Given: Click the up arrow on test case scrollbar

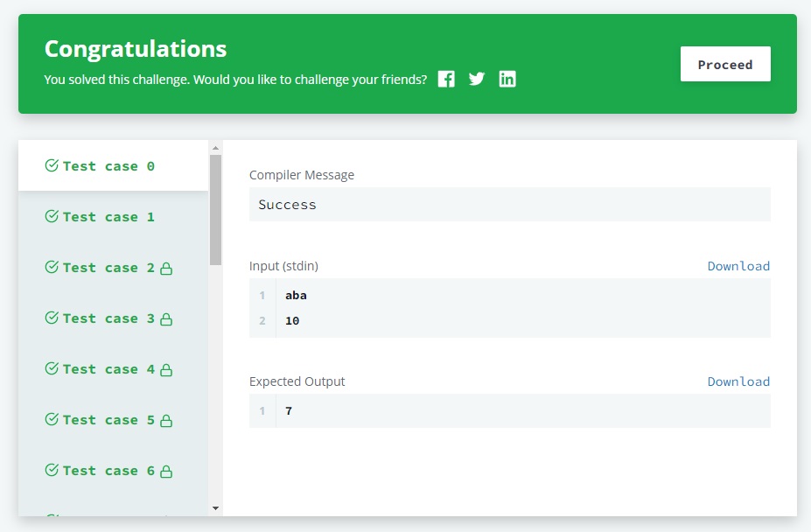Looking at the screenshot, I should click(214, 146).
